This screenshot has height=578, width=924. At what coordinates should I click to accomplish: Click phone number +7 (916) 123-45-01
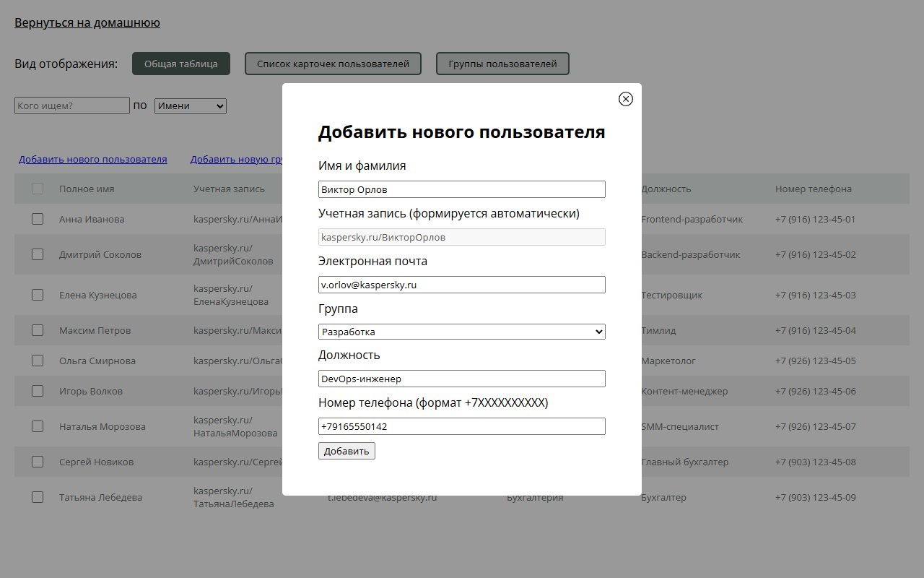click(x=816, y=219)
